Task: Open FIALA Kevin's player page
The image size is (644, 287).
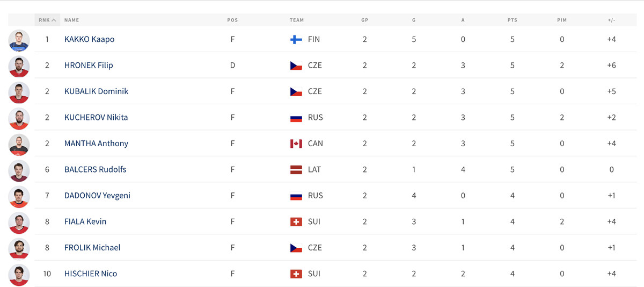Action: coord(85,221)
